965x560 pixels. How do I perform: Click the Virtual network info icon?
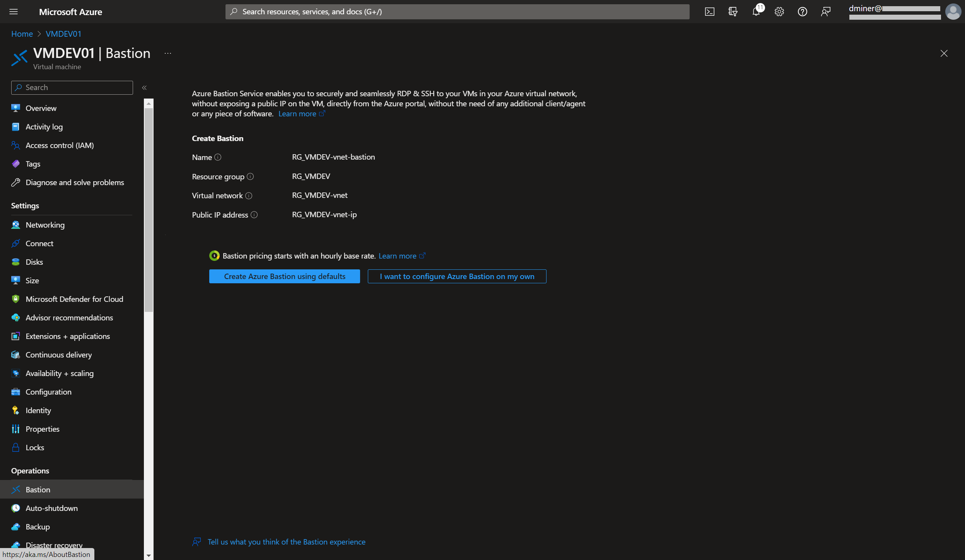tap(249, 196)
